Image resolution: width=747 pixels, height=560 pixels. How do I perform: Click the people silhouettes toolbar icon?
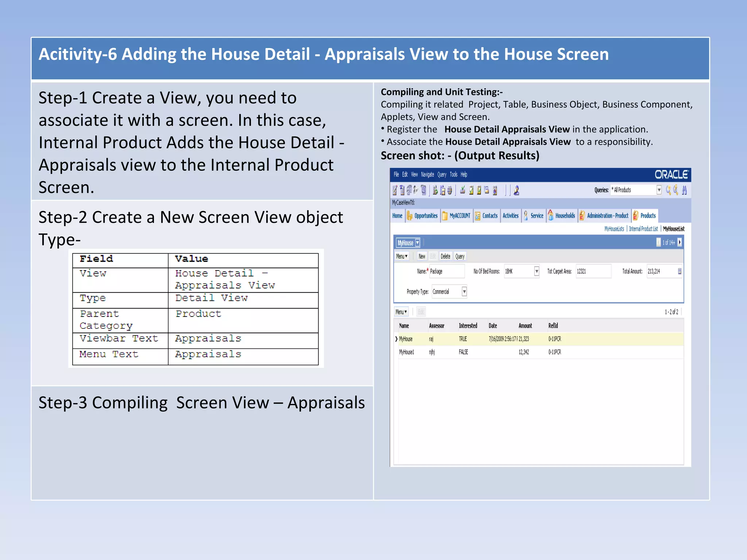tap(416, 190)
